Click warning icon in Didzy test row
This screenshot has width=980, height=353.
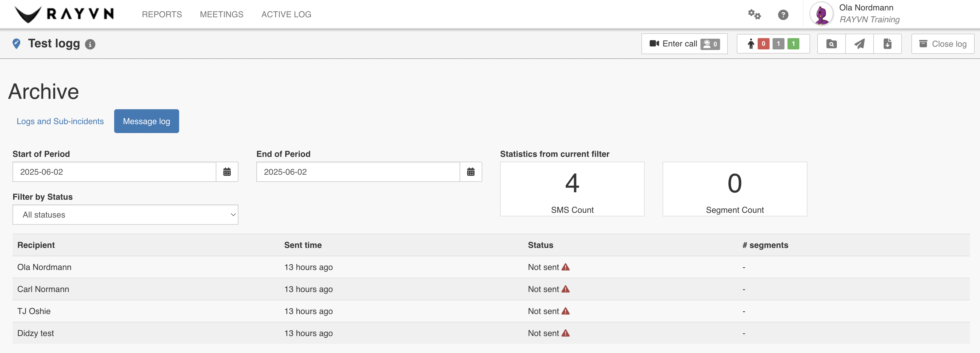566,333
